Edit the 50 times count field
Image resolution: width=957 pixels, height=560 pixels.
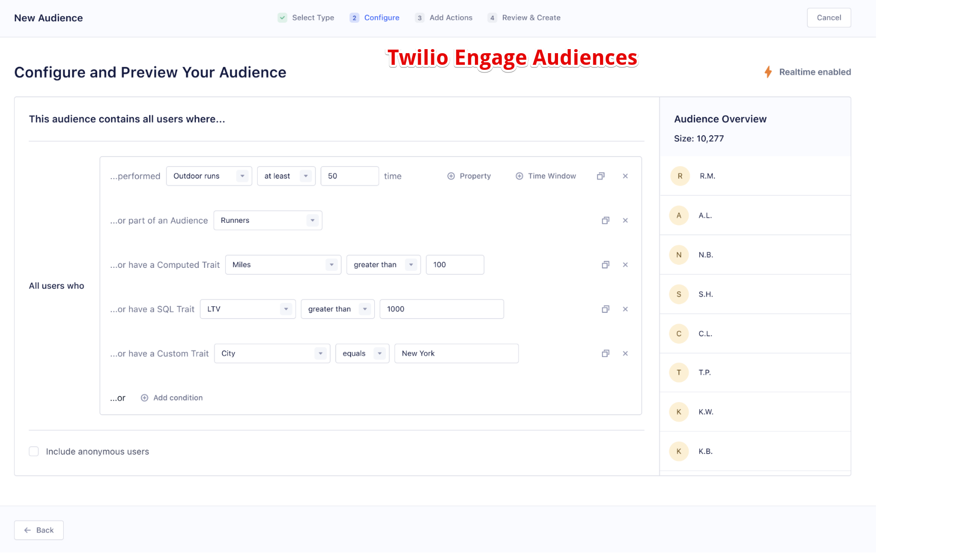[x=350, y=176]
